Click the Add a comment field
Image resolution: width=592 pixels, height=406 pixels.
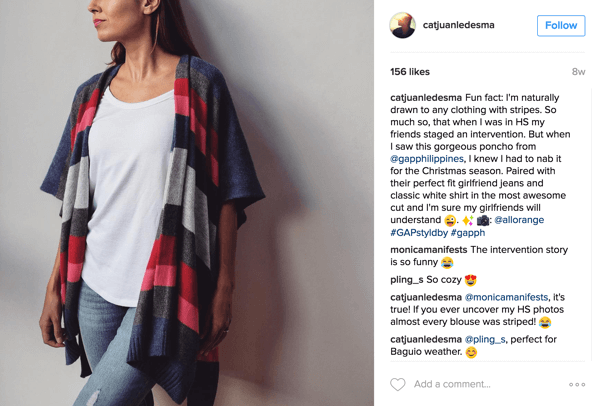click(452, 384)
